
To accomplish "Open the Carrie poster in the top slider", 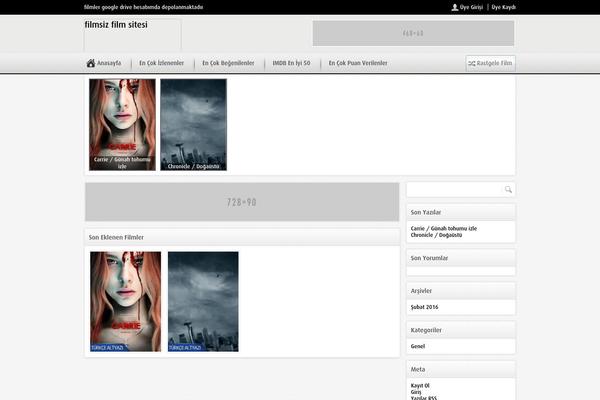I will (122, 124).
